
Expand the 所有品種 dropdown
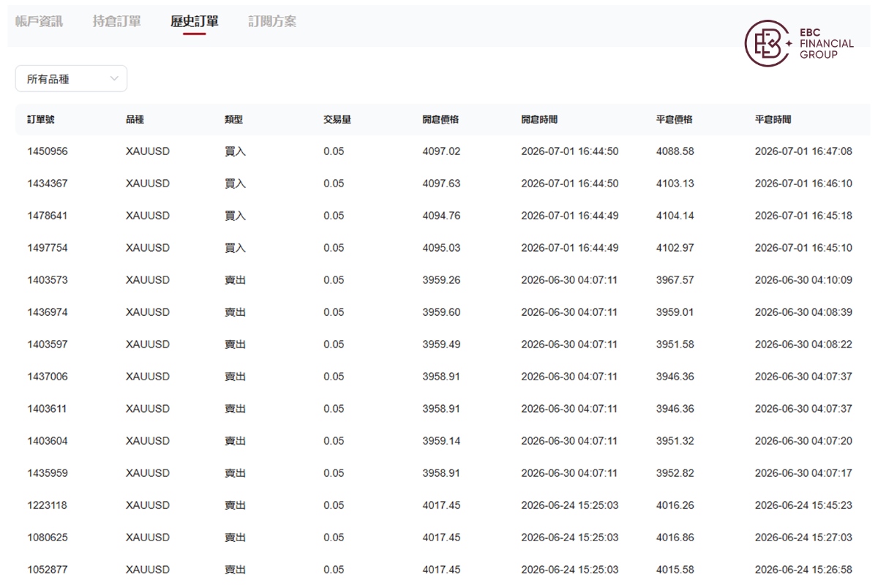(71, 79)
